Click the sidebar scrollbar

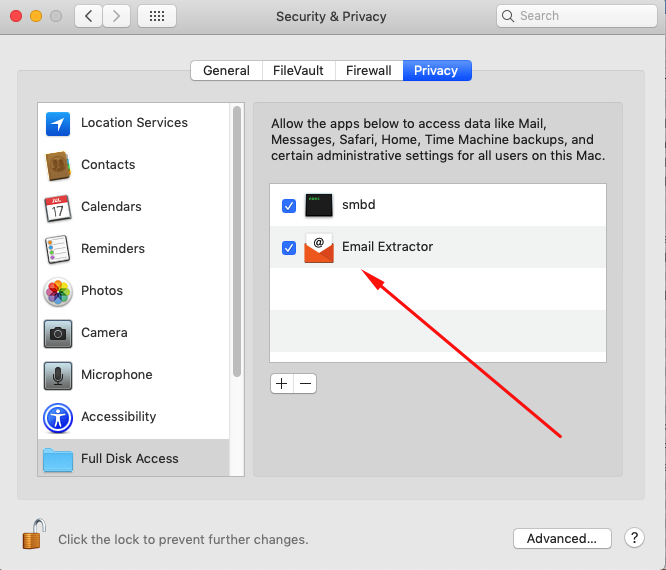tap(237, 240)
